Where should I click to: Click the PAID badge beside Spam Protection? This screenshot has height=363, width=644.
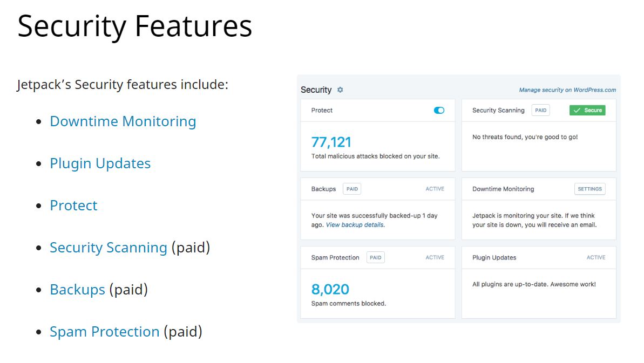[375, 258]
